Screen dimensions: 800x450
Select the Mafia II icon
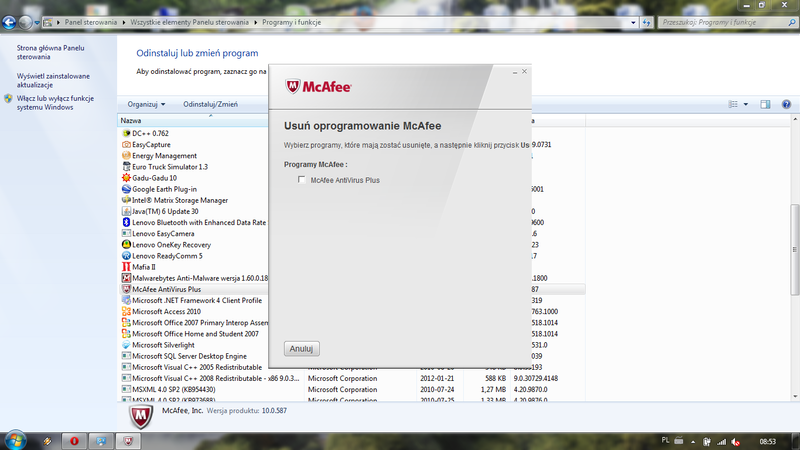click(126, 267)
